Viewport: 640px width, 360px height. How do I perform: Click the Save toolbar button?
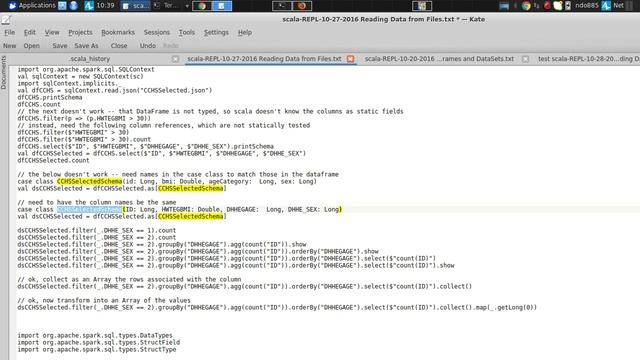tap(60, 46)
